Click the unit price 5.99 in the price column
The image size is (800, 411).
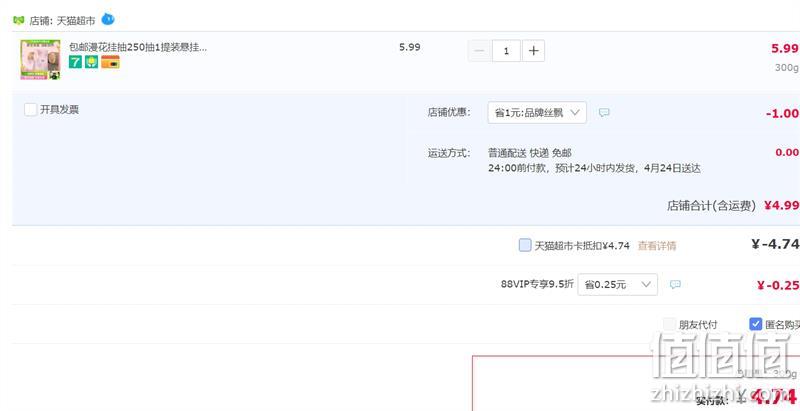[410, 47]
